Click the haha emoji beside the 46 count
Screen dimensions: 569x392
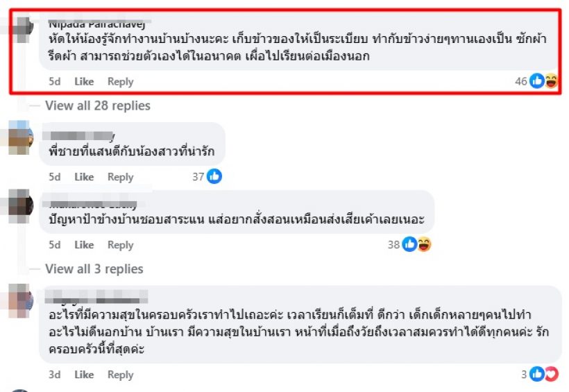(x=552, y=82)
